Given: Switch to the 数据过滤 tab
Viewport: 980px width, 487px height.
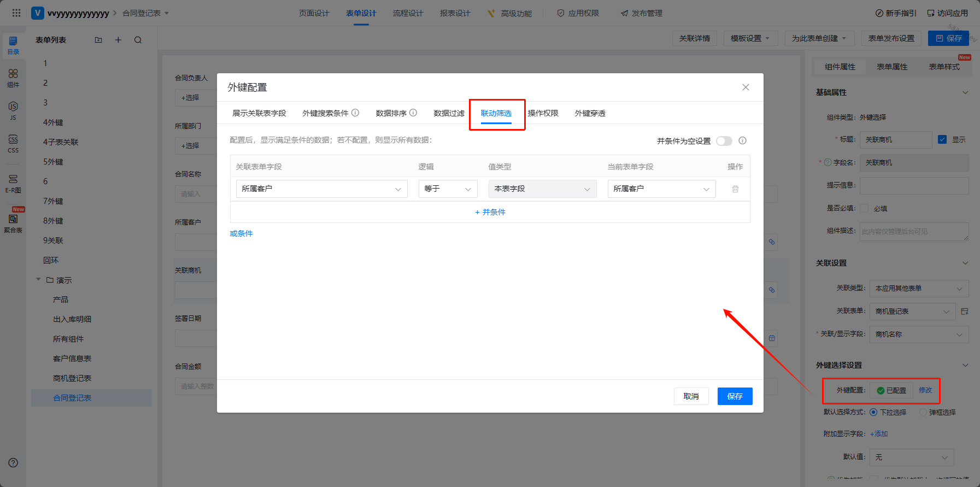Looking at the screenshot, I should [x=449, y=113].
